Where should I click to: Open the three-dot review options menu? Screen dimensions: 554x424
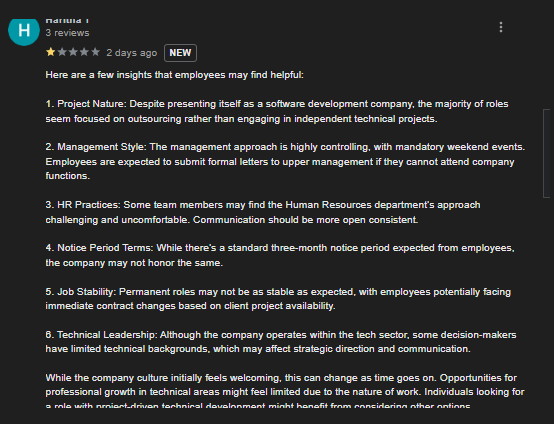point(501,27)
